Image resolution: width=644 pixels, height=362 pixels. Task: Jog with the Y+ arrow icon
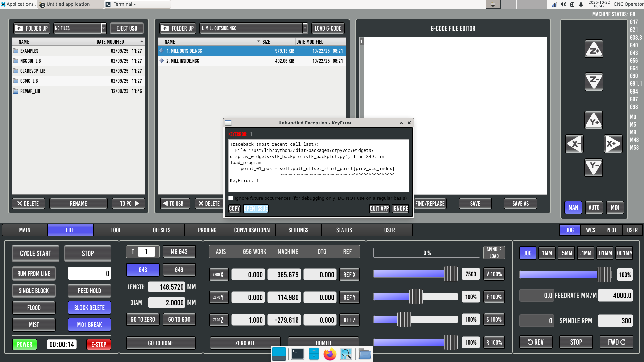(x=594, y=120)
